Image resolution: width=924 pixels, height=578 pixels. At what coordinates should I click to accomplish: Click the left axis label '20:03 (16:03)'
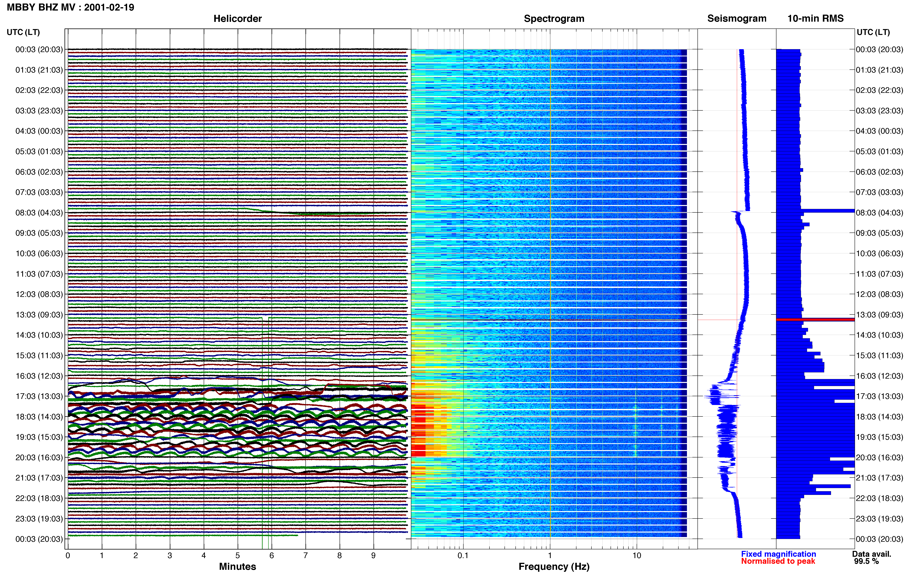coord(39,457)
